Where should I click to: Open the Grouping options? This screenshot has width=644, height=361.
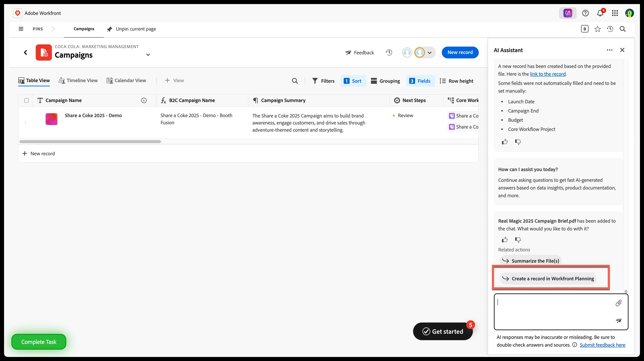(385, 81)
